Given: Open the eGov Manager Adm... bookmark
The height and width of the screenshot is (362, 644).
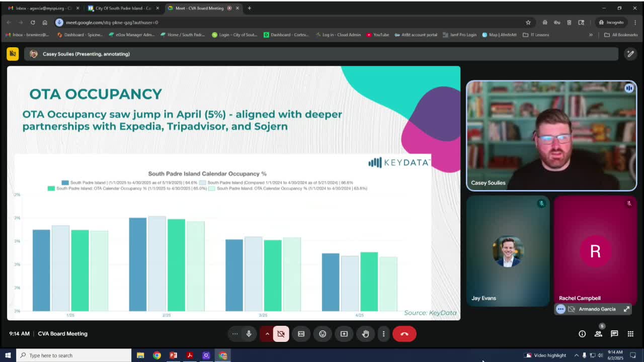Looking at the screenshot, I should coord(131,35).
